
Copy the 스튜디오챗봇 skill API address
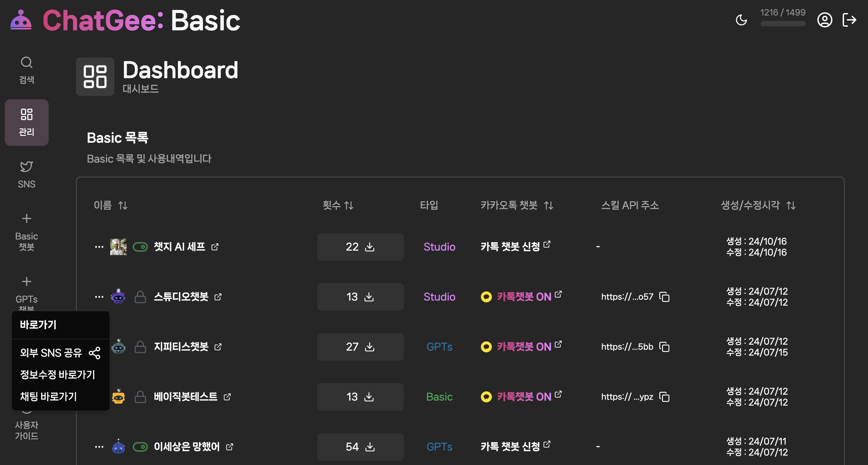pos(664,297)
